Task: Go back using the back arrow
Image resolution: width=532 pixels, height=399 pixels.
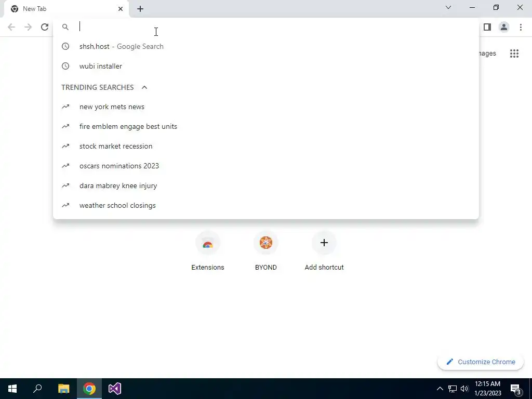Action: tap(11, 27)
